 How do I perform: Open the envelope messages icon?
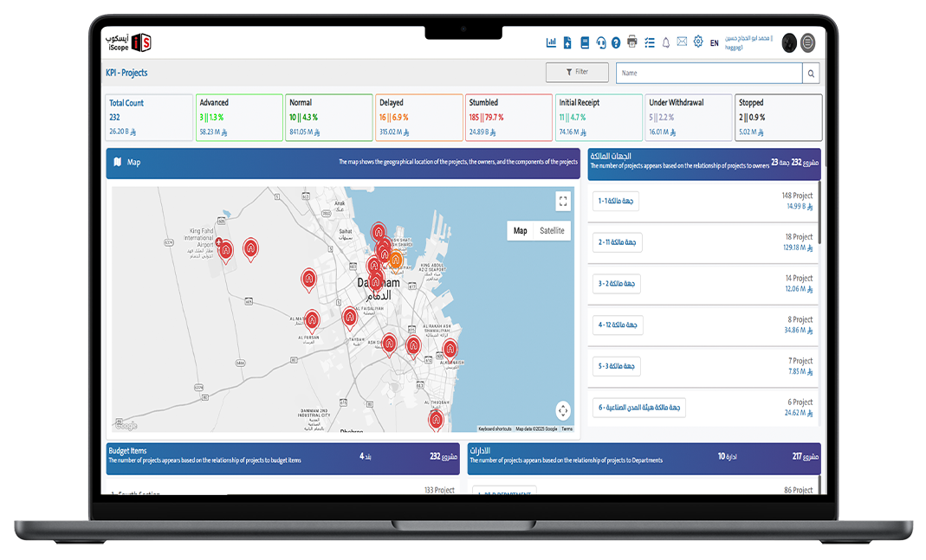[x=682, y=42]
